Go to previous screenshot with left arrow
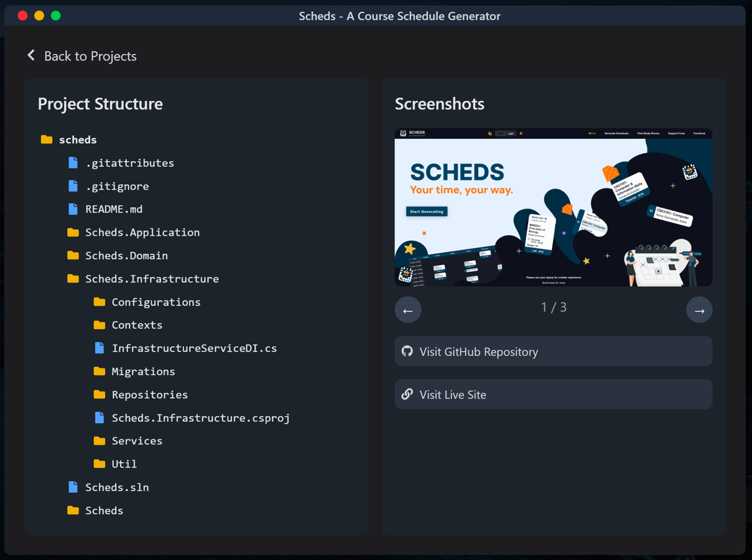The width and height of the screenshot is (752, 560). point(408,310)
